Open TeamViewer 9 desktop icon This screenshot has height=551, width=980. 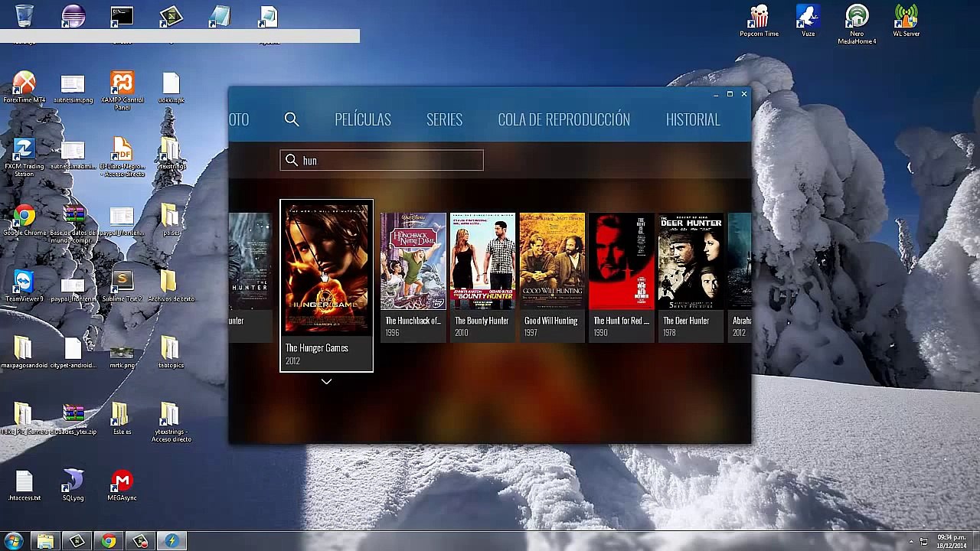(x=24, y=287)
